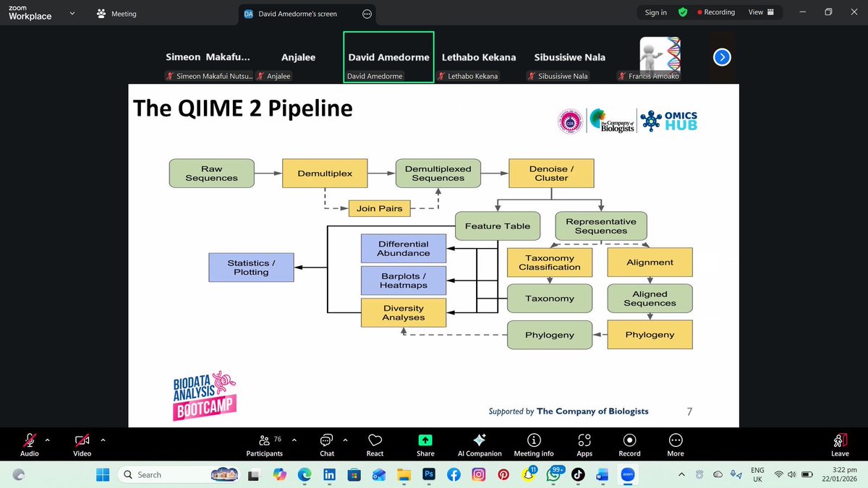This screenshot has height=488, width=868.
Task: Switch to the Meeting tab
Action: click(x=116, y=14)
